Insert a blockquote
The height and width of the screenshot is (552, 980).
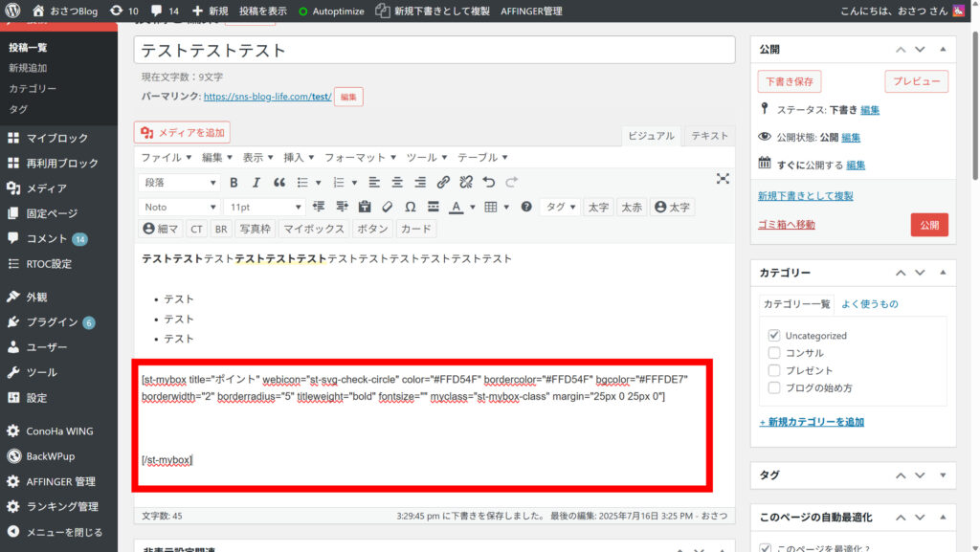click(279, 183)
